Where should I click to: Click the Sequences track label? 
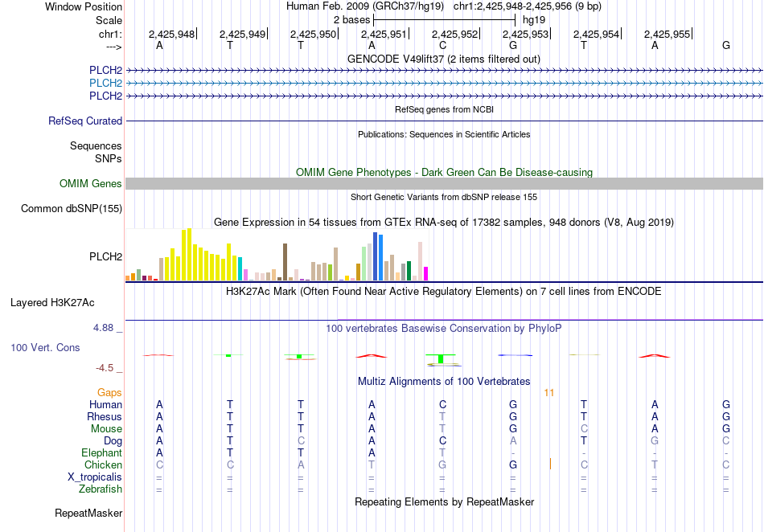point(96,145)
